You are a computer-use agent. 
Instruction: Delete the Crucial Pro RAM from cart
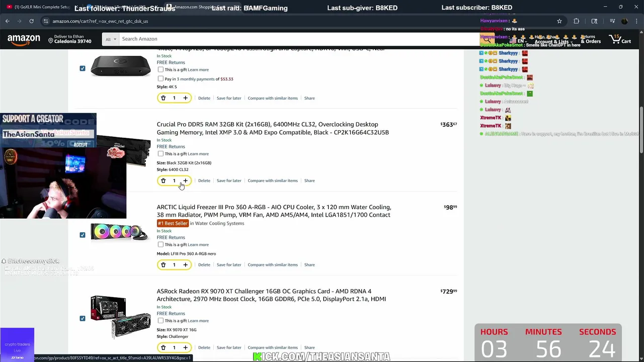click(x=204, y=180)
